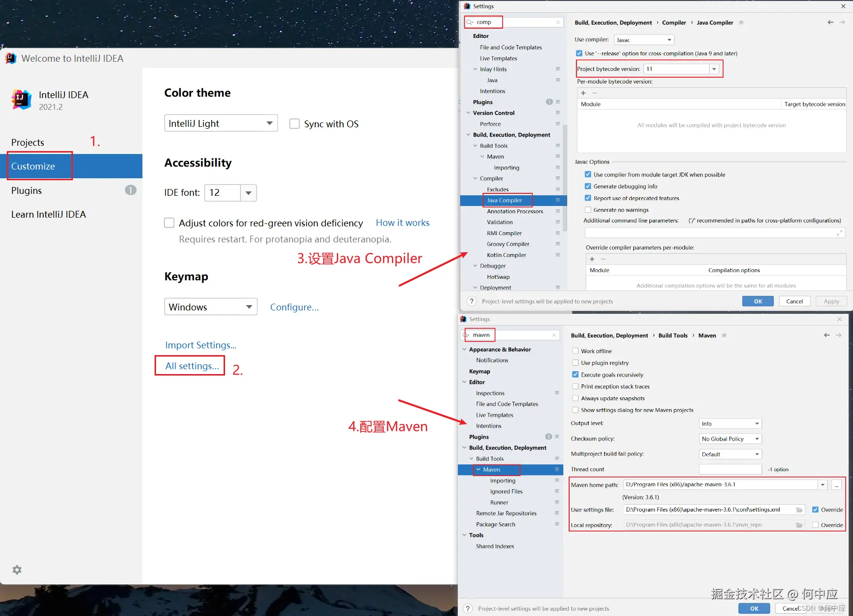853x616 pixels.
Task: Open the settings gear in Welcome window
Action: pos(17,570)
